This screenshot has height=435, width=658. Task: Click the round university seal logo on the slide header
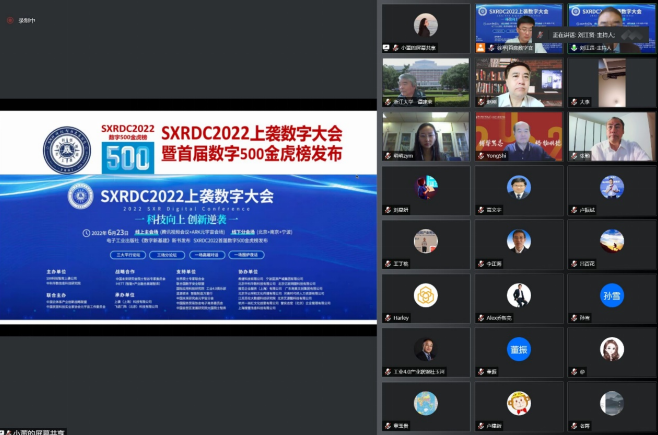67,150
